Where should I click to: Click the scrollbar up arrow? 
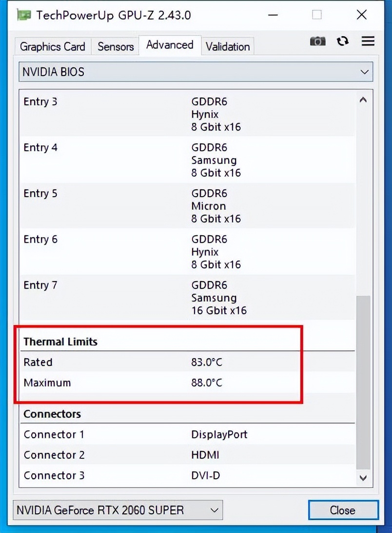363,100
